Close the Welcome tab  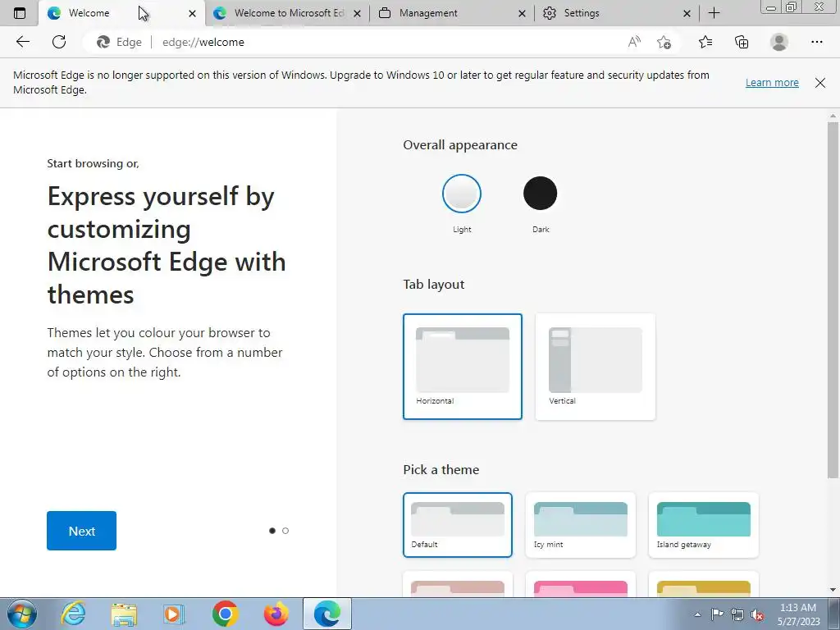point(192,13)
